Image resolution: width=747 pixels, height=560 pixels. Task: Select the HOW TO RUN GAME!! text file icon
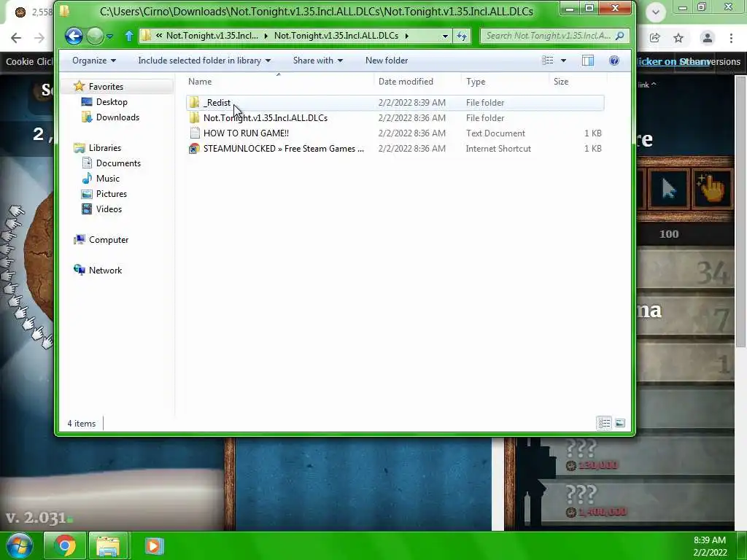194,133
